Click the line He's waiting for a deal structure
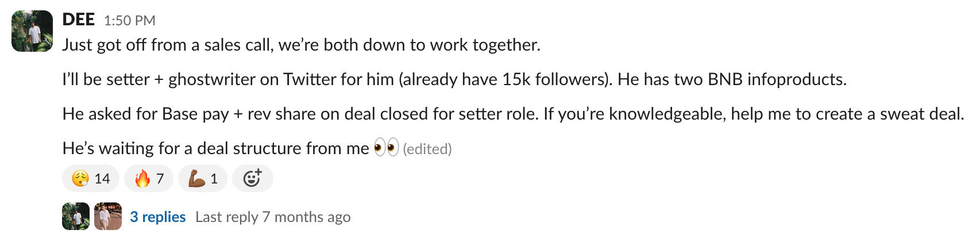 click(x=215, y=148)
